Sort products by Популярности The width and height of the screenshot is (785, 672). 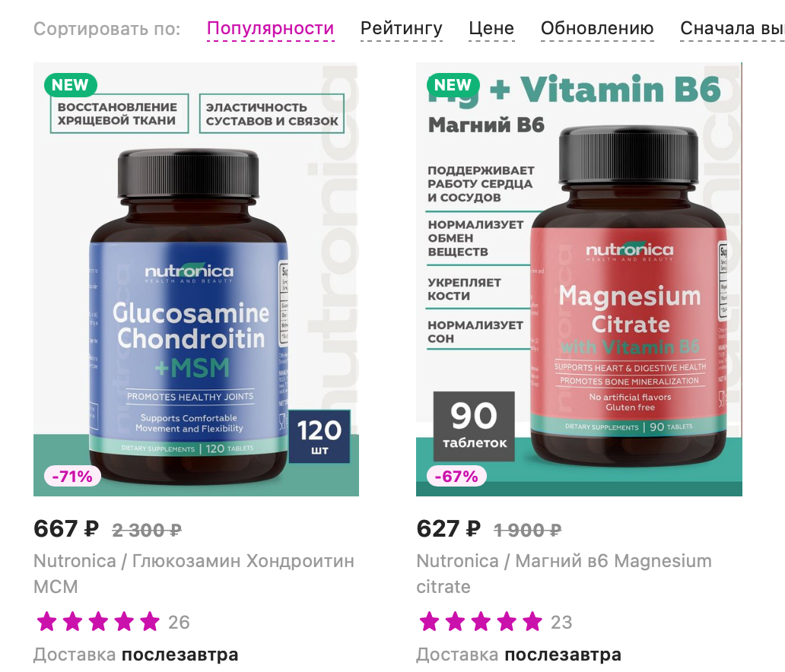(x=270, y=29)
